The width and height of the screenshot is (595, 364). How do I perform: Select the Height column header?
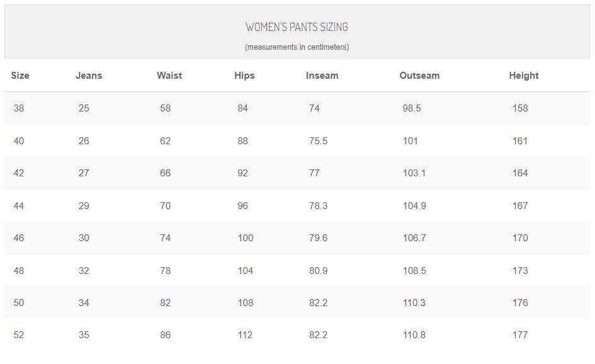[524, 76]
